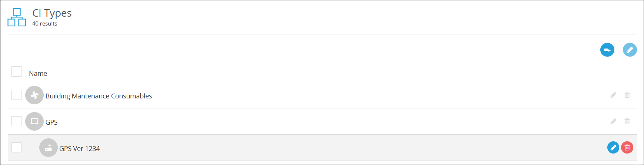Image resolution: width=644 pixels, height=165 pixels.
Task: Click the light blue bulk edit pencil button
Action: (630, 50)
